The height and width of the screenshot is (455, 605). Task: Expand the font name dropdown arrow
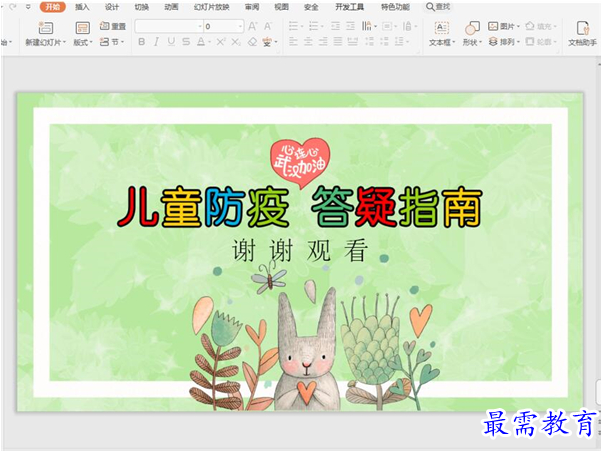tap(200, 26)
